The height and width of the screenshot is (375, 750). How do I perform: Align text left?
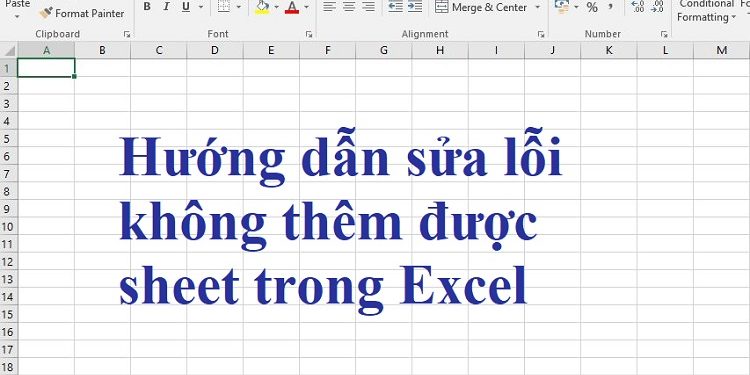(329, 7)
